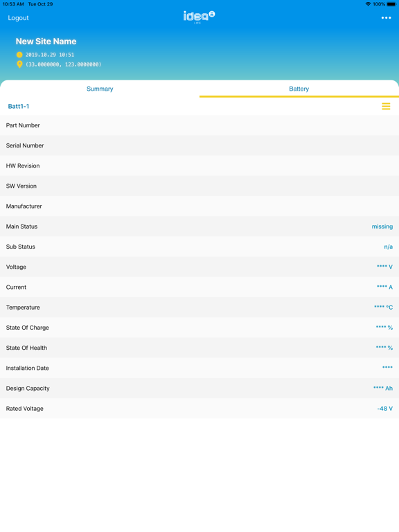Screen dimensions: 399x532
Task: Select the Batt1-1 battery label
Action: [18, 106]
